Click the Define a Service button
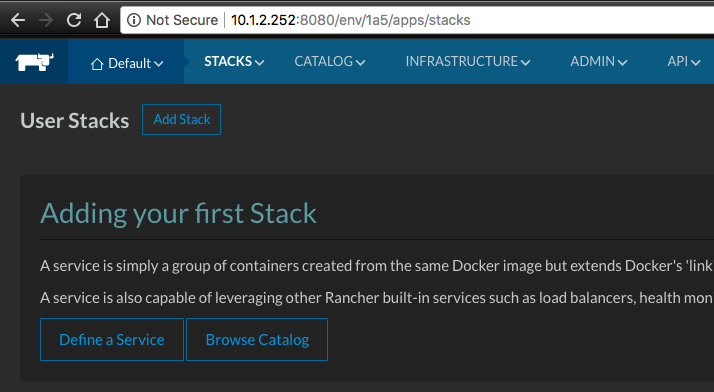Viewport: 714px width, 392px height. click(112, 340)
